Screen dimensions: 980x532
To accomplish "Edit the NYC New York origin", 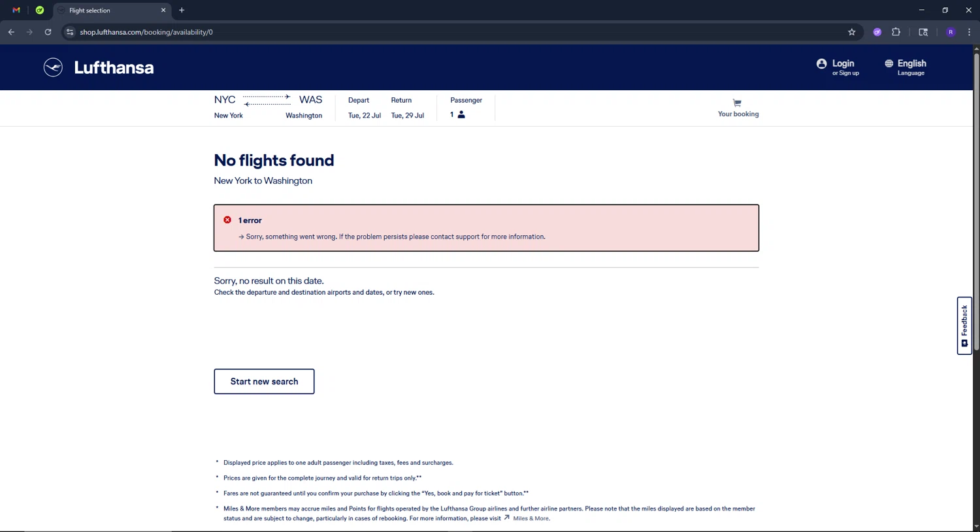I will click(x=228, y=107).
